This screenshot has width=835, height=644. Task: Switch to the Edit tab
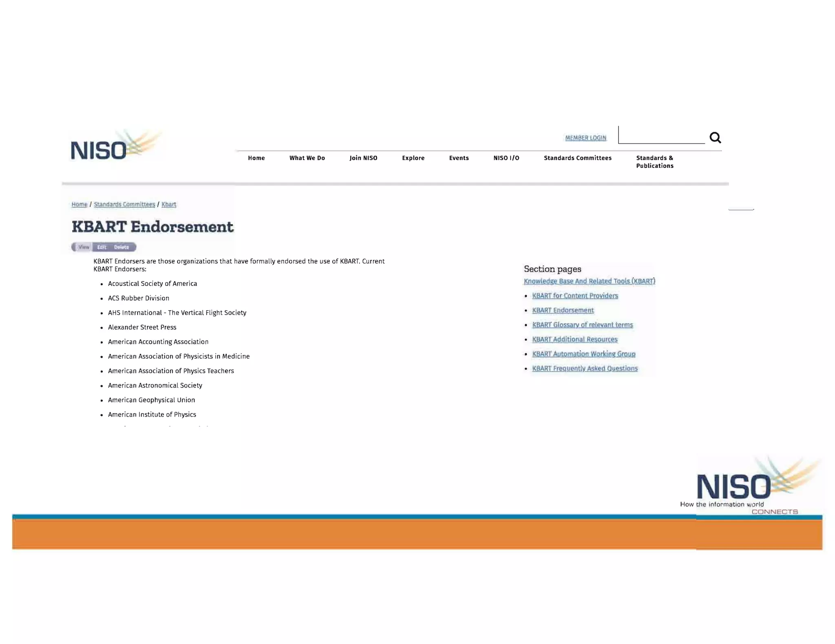102,247
